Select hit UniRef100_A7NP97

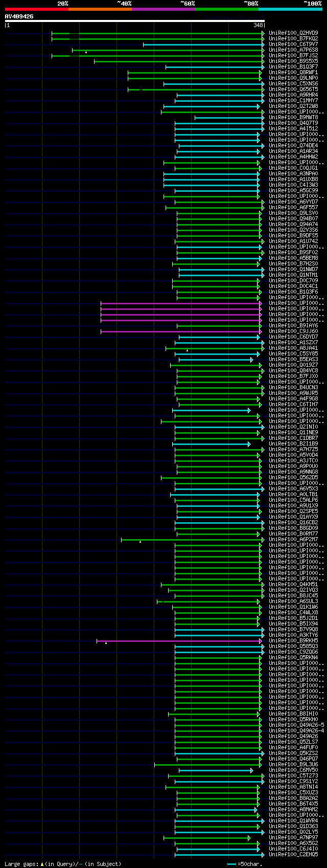point(293,838)
